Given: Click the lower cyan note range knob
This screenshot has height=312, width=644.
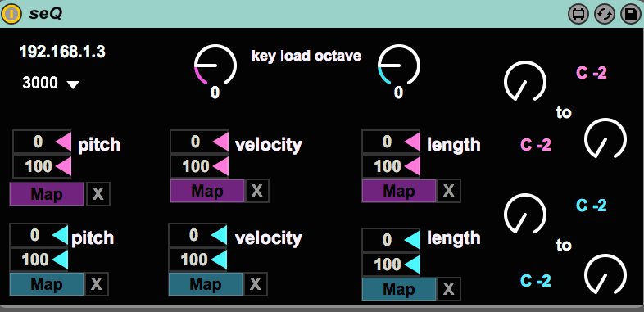Looking at the screenshot, I should pyautogui.click(x=605, y=274).
